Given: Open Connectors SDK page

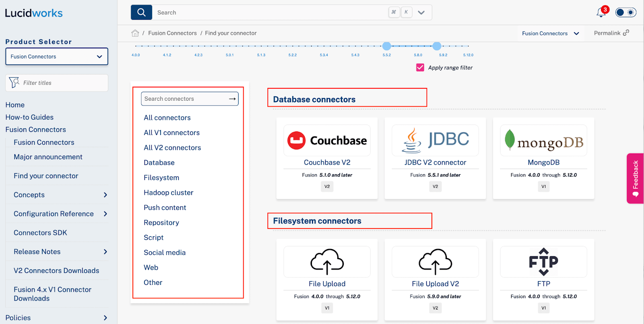Looking at the screenshot, I should (40, 233).
